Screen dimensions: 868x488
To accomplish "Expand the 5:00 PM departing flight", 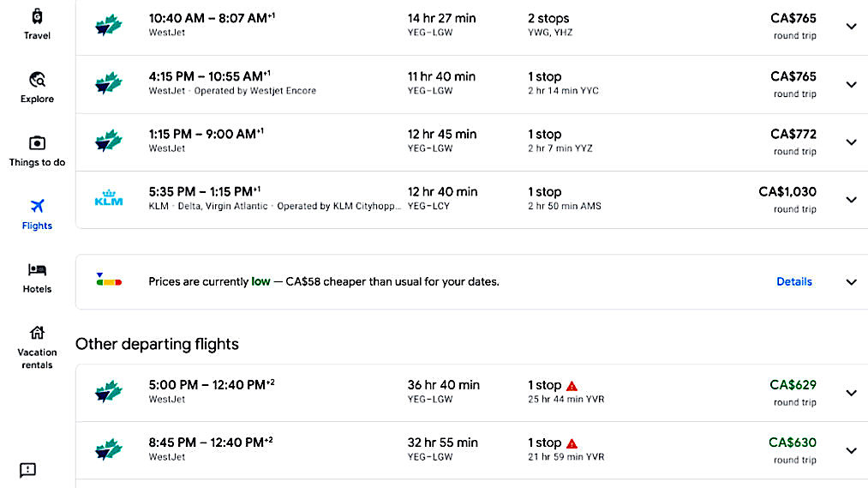I will point(851,393).
